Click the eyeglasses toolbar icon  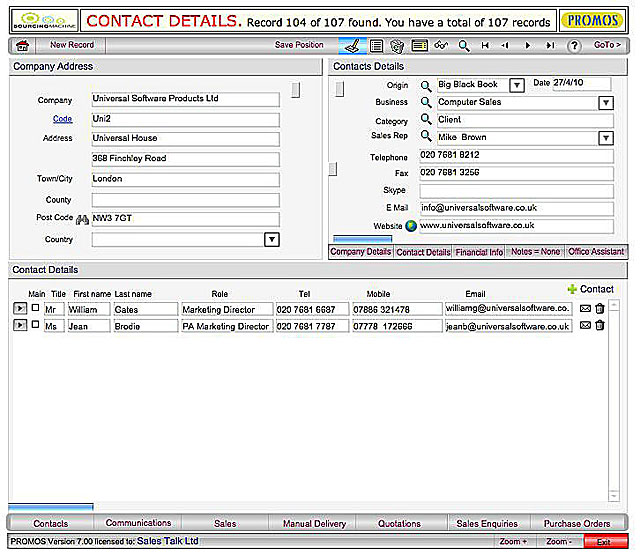point(441,45)
